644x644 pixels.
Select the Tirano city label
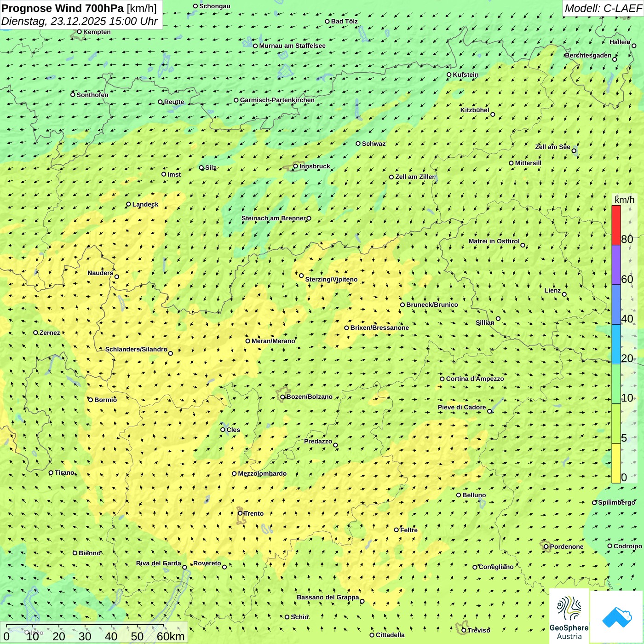(x=64, y=472)
